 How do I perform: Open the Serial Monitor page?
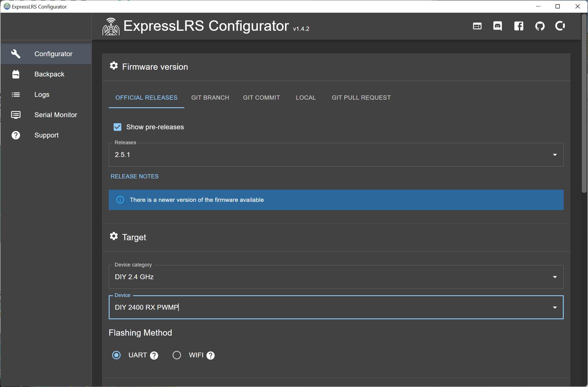55,115
